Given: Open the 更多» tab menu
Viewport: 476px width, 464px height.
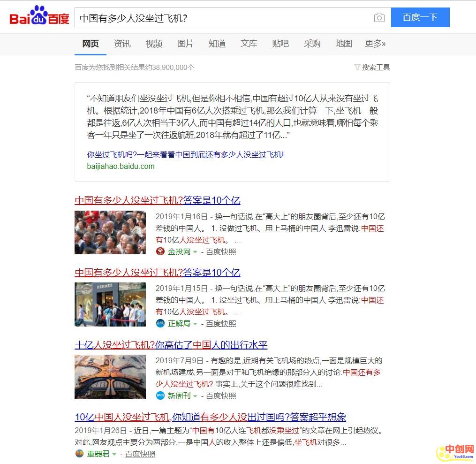Looking at the screenshot, I should click(x=375, y=44).
